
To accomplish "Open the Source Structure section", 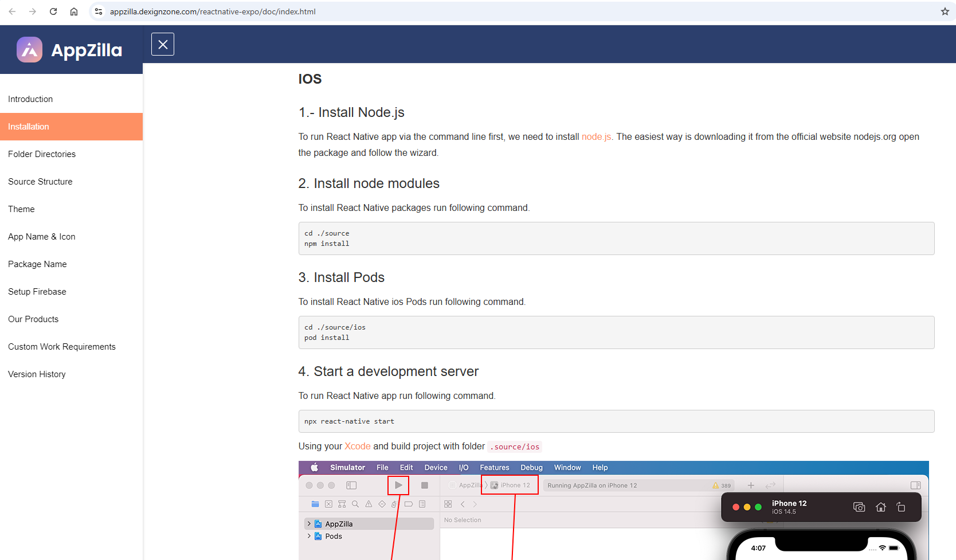I will tap(71, 182).
